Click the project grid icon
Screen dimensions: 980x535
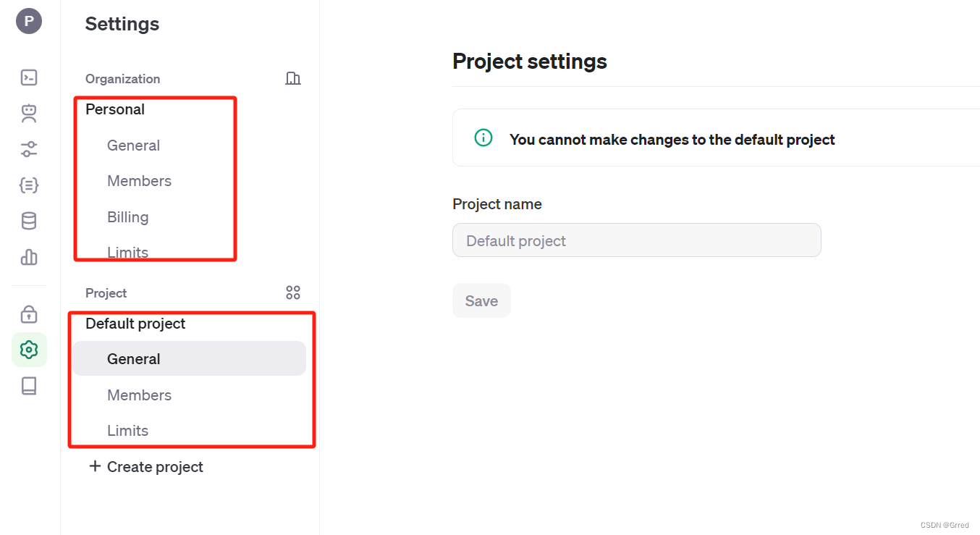tap(293, 292)
